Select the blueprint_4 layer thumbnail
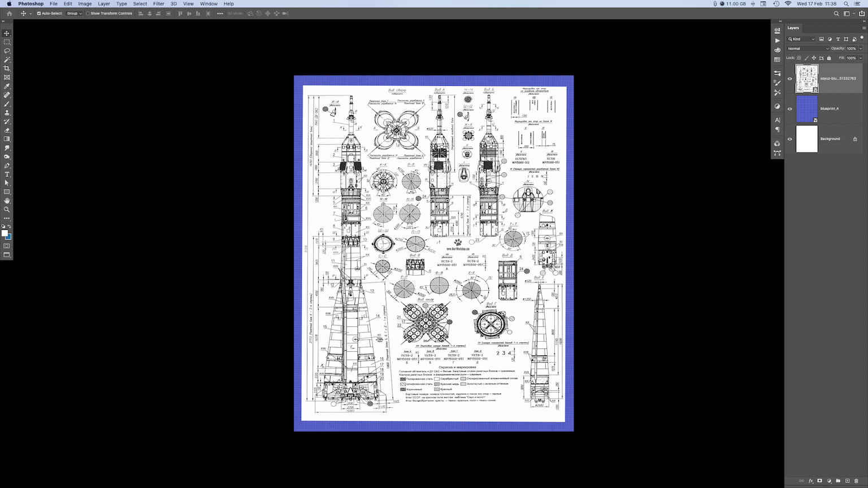Screen dimensions: 868x488 point(806,109)
